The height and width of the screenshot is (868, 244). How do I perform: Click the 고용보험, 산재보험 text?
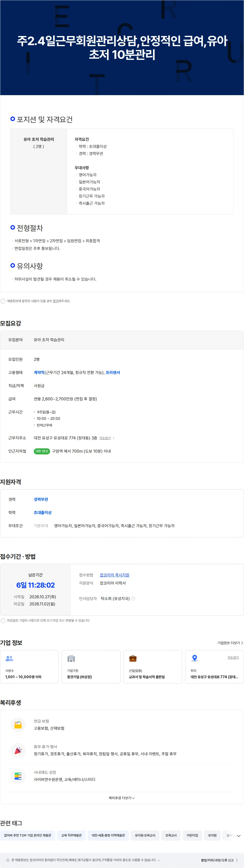[49, 728]
